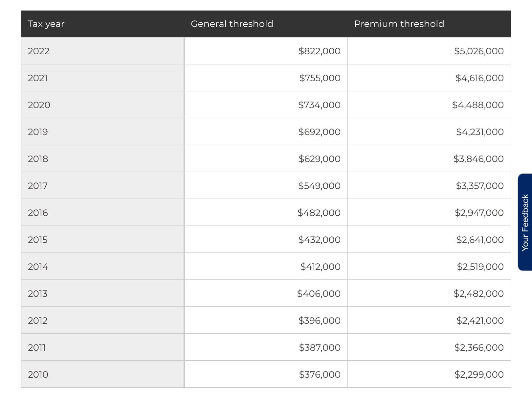Viewport: 532px width, 405px height.
Task: Open the Your Feedback side tab
Action: (x=525, y=222)
